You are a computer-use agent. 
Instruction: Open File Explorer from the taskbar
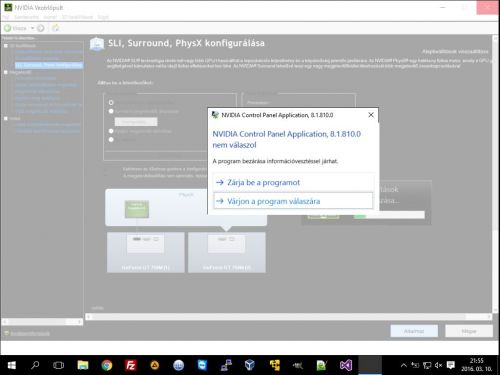[83, 366]
